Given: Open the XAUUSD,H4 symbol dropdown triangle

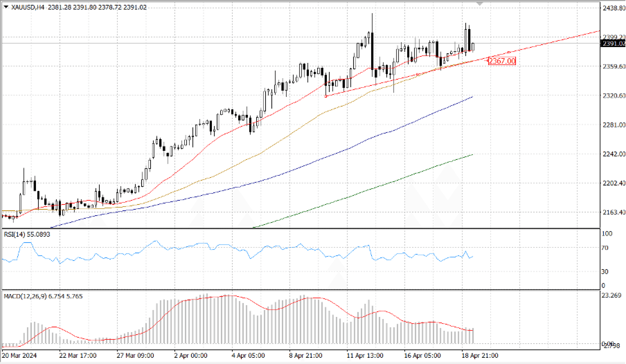Looking at the screenshot, I should pos(6,7).
